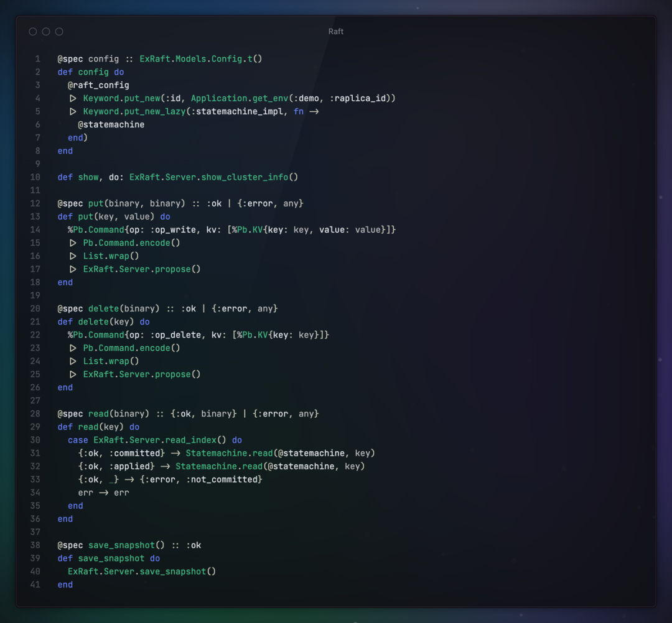The height and width of the screenshot is (623, 672).
Task: Click the "case" keyword on line 30
Action: coord(78,440)
